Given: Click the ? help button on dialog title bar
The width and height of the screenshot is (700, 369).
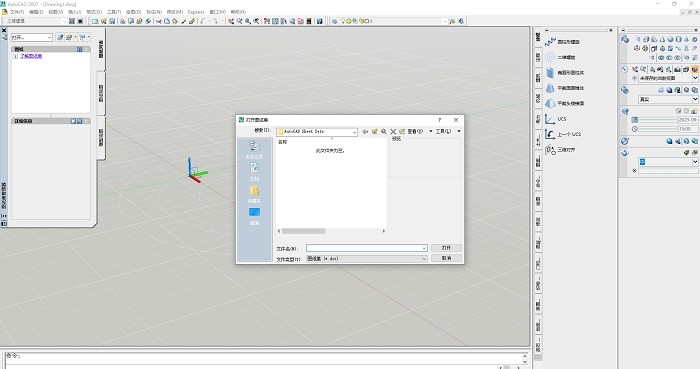Looking at the screenshot, I should coord(440,120).
